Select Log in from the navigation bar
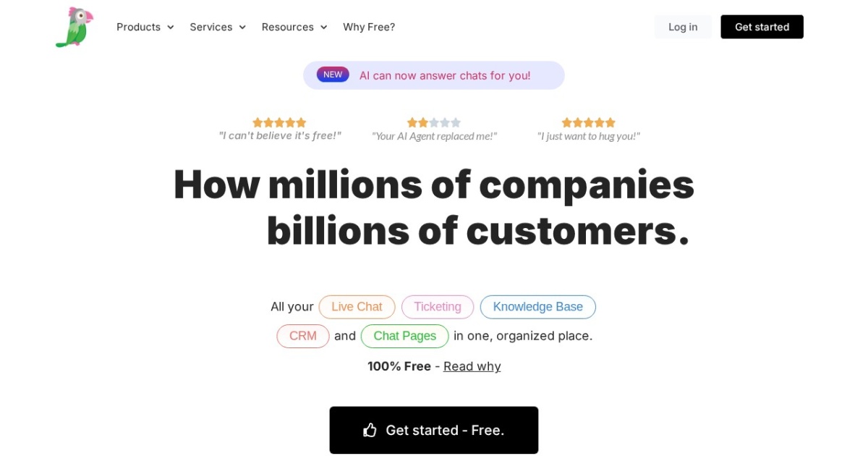 click(x=683, y=27)
